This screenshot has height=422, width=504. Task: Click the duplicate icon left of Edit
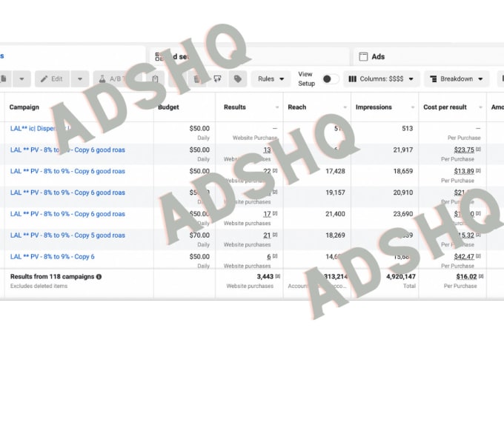click(4, 79)
